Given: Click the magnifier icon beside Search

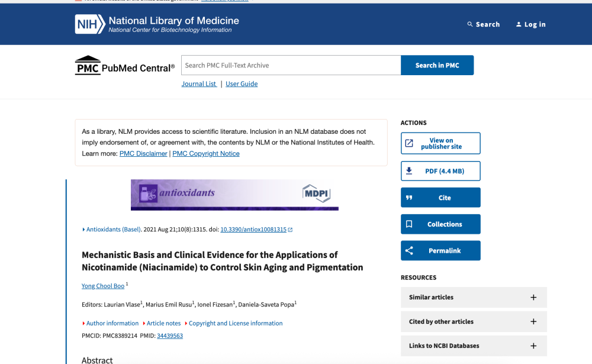Looking at the screenshot, I should pyautogui.click(x=470, y=24).
